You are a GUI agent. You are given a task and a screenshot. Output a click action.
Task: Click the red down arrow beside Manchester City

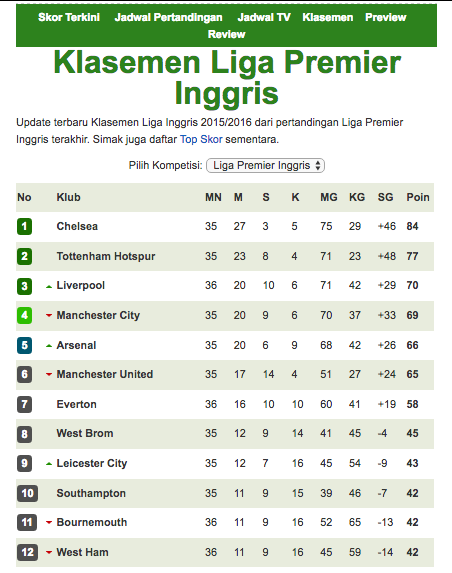click(49, 315)
